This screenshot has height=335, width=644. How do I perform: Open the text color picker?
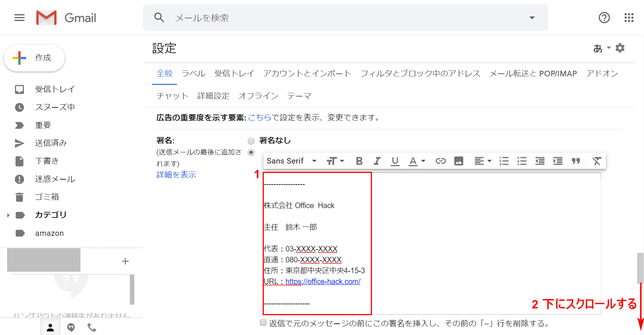pyautogui.click(x=417, y=161)
